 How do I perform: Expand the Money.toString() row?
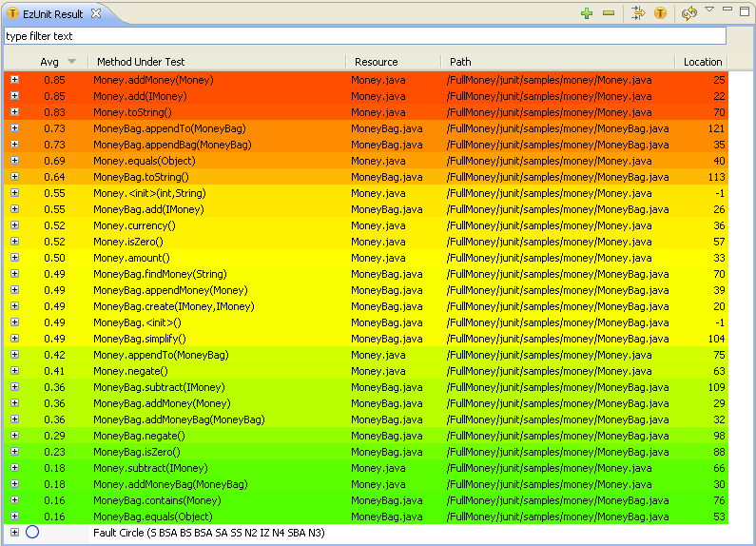(x=15, y=112)
